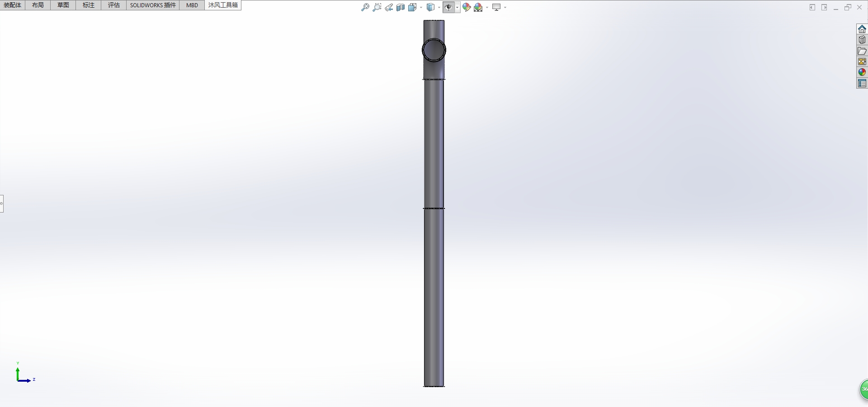Click the Edit Appearance icon
Image resolution: width=868 pixels, height=407 pixels.
pos(467,7)
